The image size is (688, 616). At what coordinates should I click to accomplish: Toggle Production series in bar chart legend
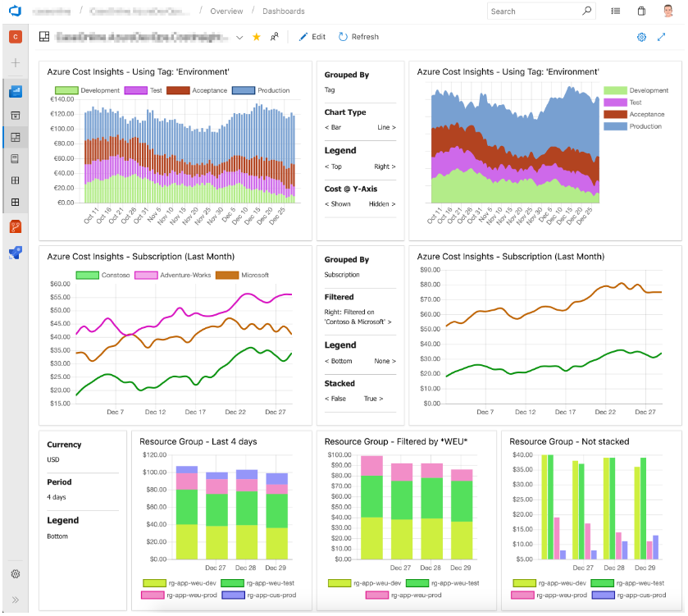[x=261, y=90]
